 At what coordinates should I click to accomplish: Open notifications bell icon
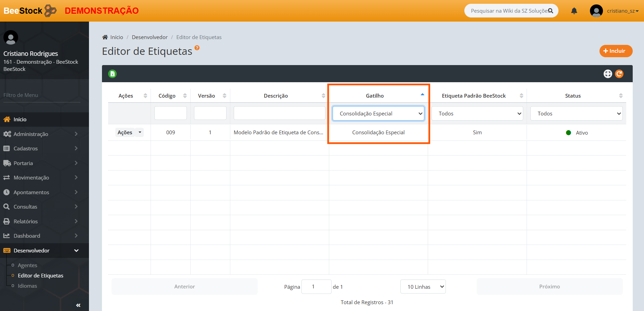pyautogui.click(x=574, y=11)
